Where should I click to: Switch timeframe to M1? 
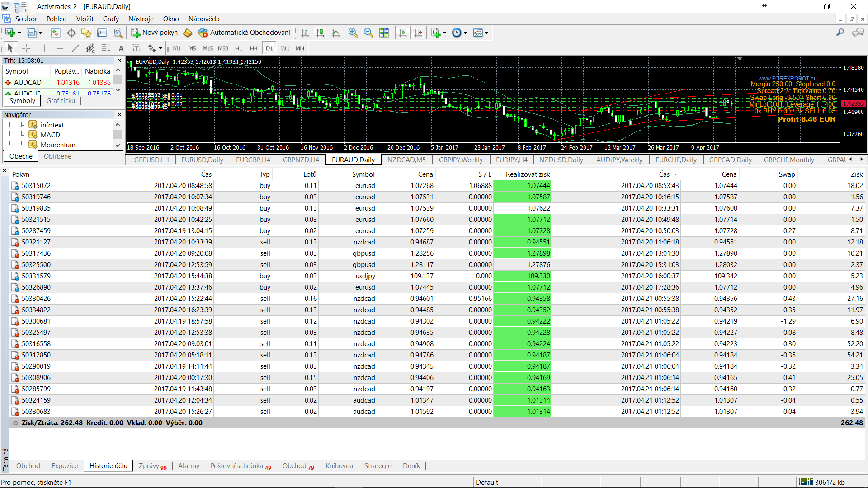177,48
